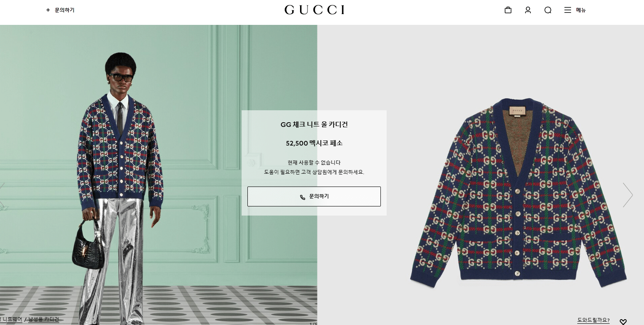Click the search magnifier icon
This screenshot has width=644, height=325.
pyautogui.click(x=548, y=10)
